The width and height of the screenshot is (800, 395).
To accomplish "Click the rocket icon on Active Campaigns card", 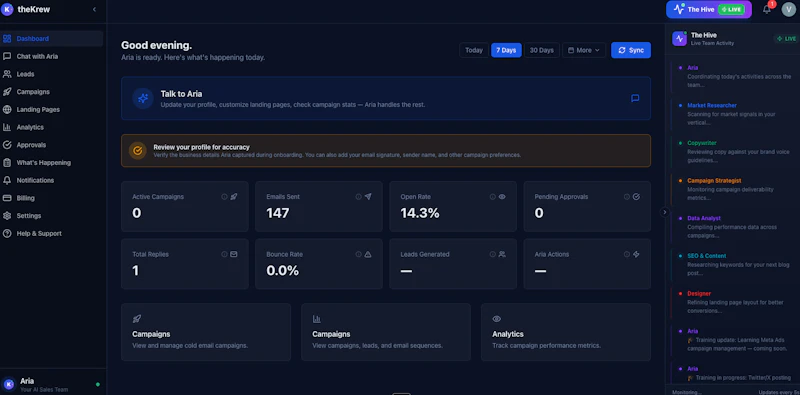I will (x=234, y=196).
